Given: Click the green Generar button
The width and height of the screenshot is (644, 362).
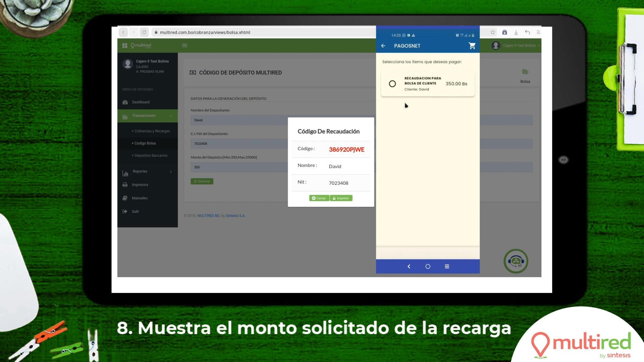Looking at the screenshot, I should (x=202, y=181).
